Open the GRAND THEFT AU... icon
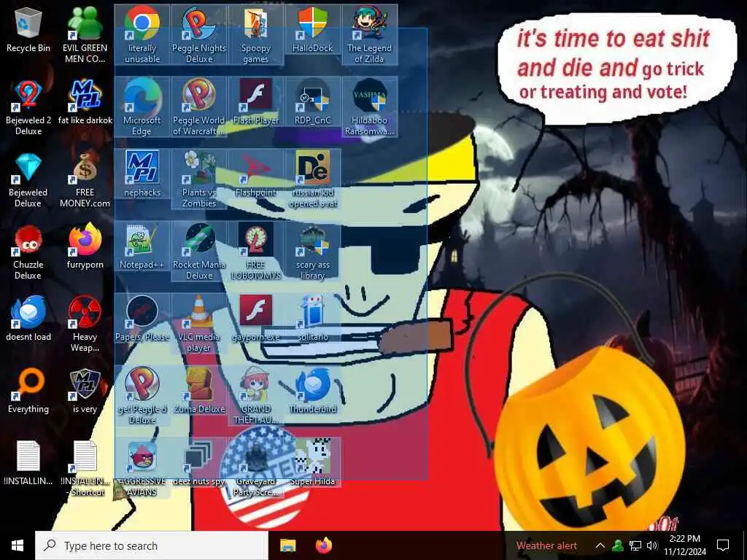747x560 pixels. (x=256, y=397)
